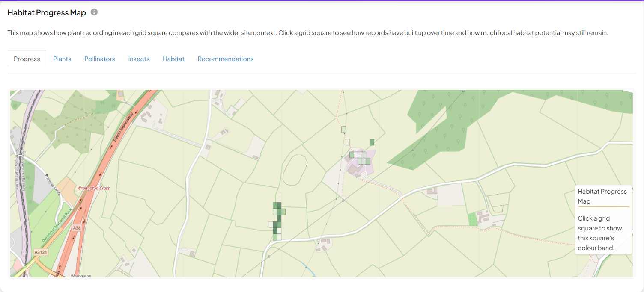Click the map description paragraph
The height and width of the screenshot is (292, 644).
[308, 32]
